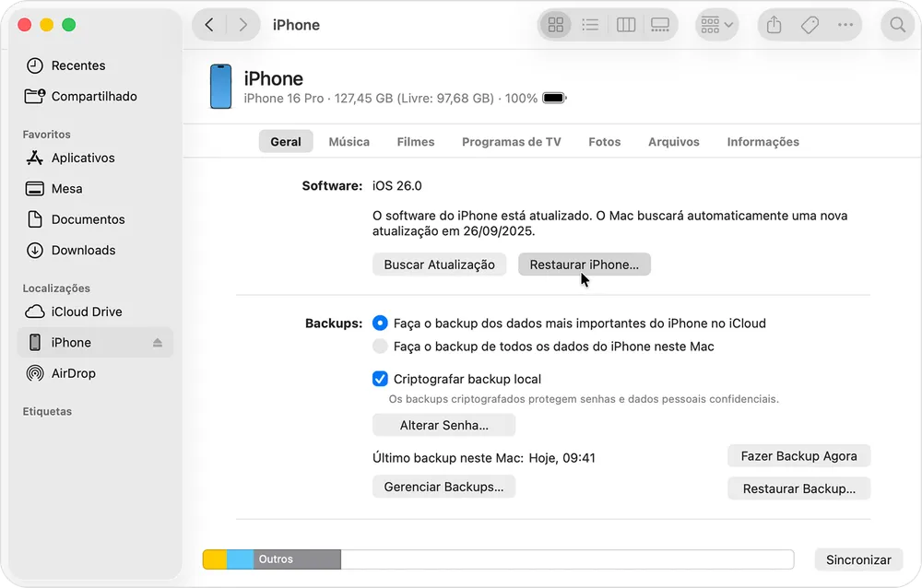The width and height of the screenshot is (922, 588).
Task: Open Documentos in the sidebar
Action: point(96,219)
